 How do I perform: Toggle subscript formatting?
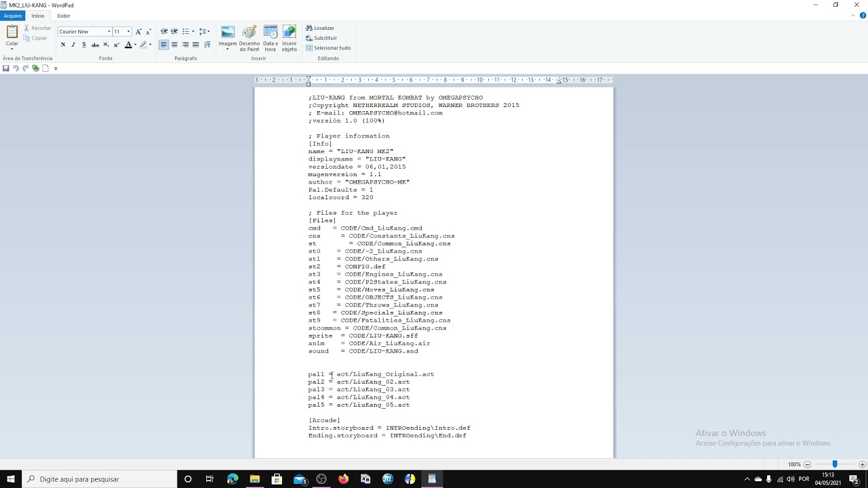106,45
